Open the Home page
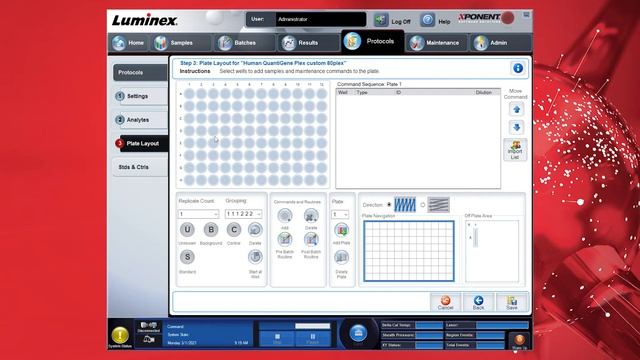640x360 pixels. click(x=129, y=43)
